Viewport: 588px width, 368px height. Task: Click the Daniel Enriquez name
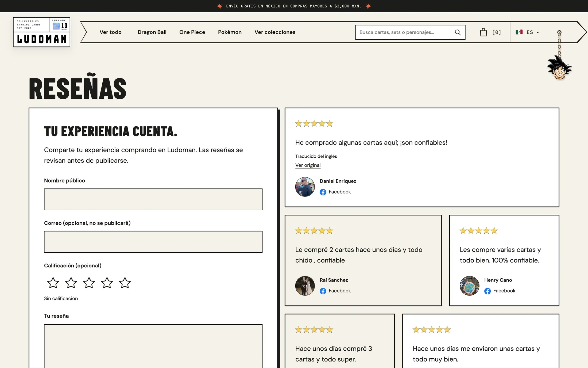(338, 181)
